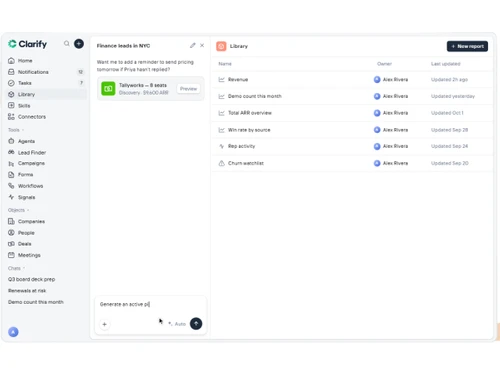Open the Revenue report
This screenshot has width=500, height=375.
tap(352, 80)
